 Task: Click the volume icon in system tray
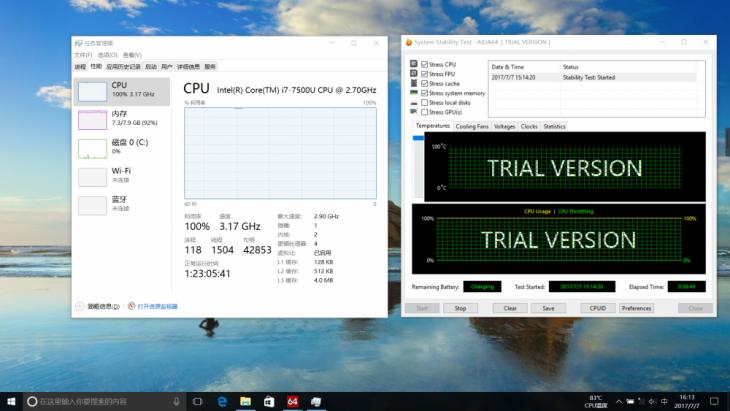pos(652,401)
